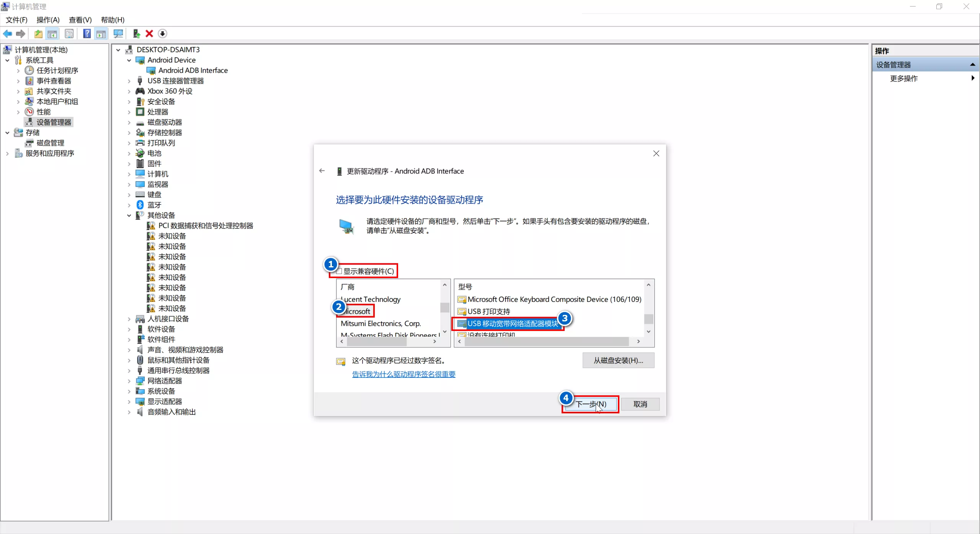Click the Update driver toolbar icon
980x534 pixels.
(136, 34)
